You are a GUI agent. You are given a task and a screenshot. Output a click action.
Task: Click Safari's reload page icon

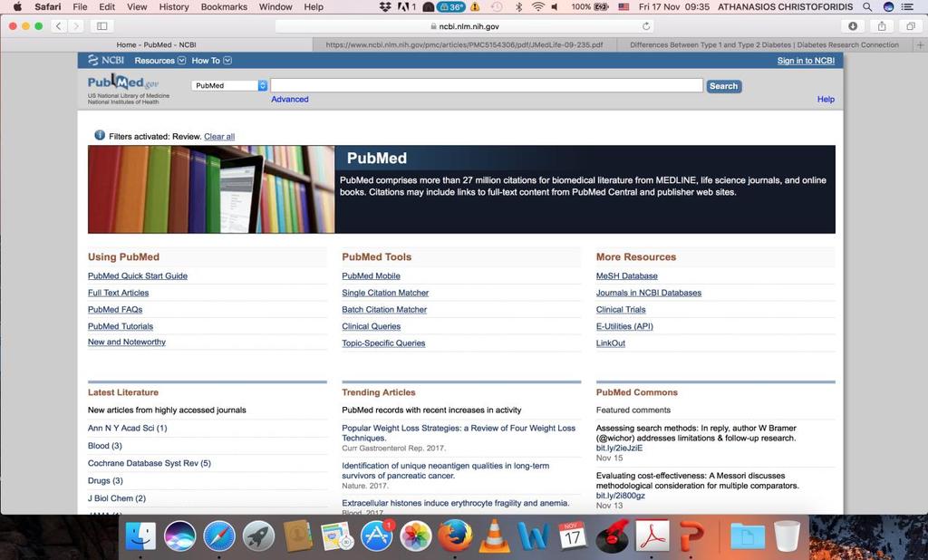[645, 26]
